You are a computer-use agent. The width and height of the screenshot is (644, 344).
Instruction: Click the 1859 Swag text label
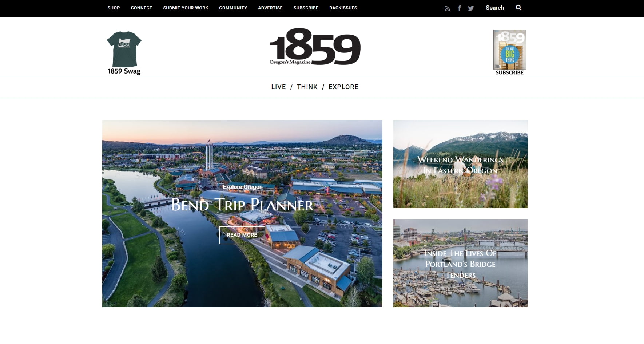click(124, 71)
